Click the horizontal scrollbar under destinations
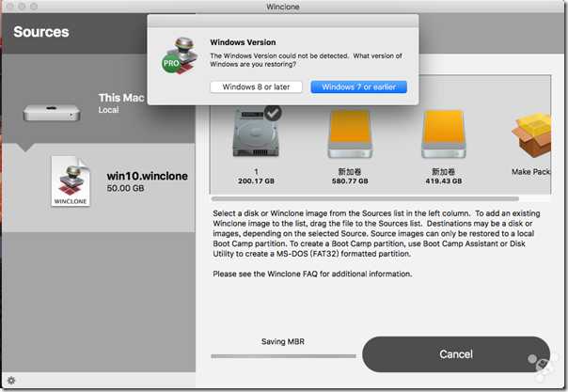Image resolution: width=568 pixels, height=392 pixels. 365,198
